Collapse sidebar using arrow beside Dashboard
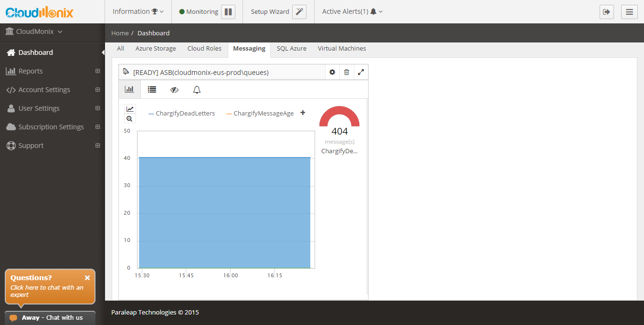Viewport: 644px width, 325px height. (103, 52)
